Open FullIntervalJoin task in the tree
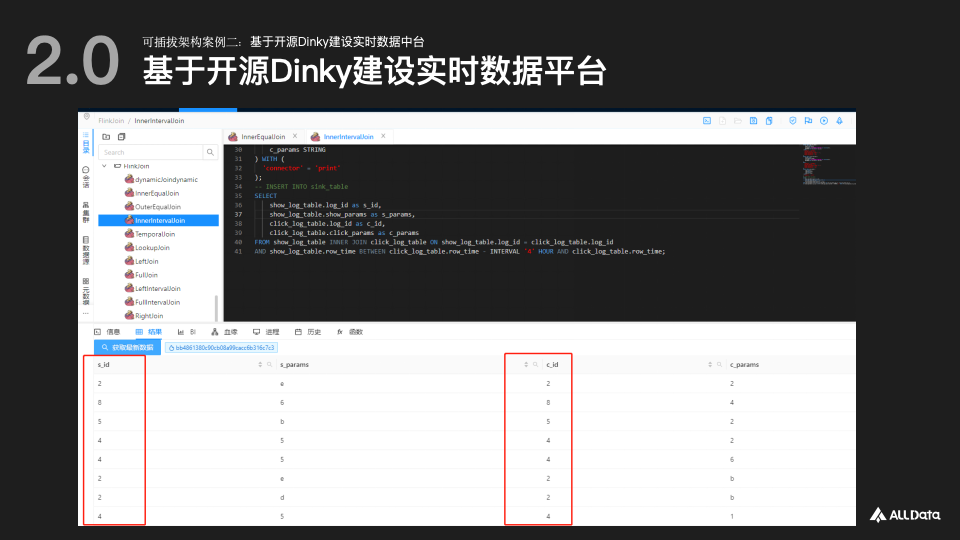Screen dimensions: 960x540 pos(152,302)
